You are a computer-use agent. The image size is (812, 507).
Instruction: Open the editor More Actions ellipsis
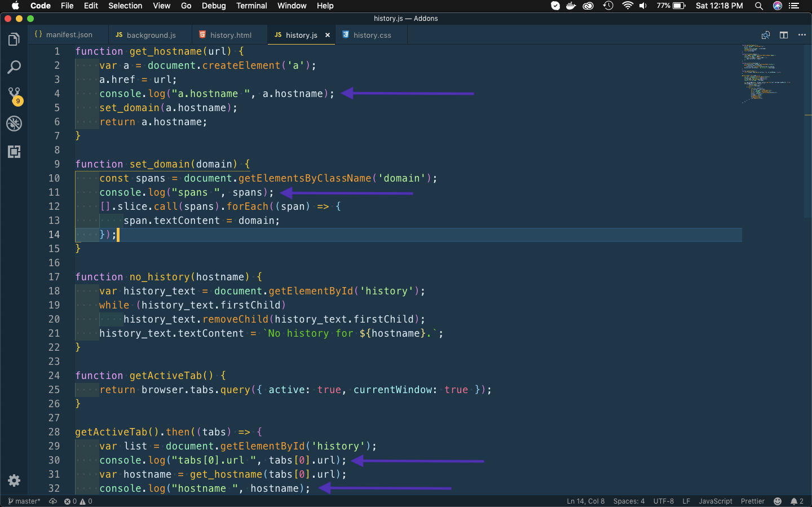pos(802,35)
